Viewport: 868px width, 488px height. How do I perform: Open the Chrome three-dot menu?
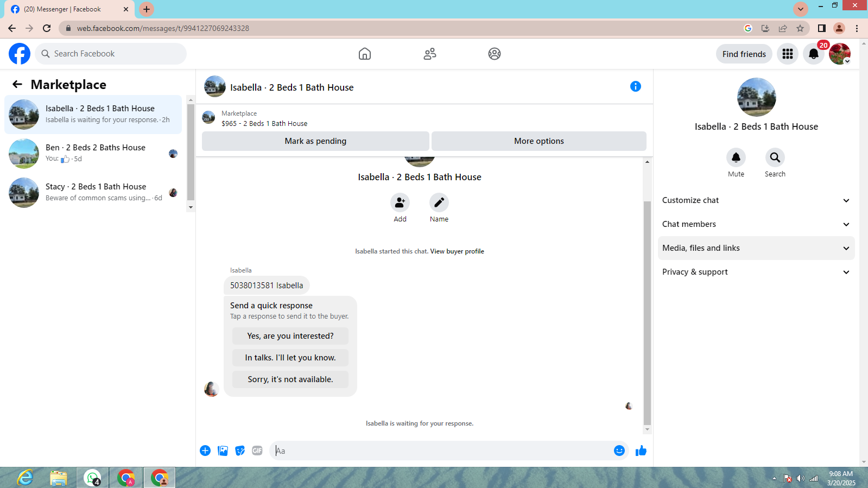click(857, 28)
